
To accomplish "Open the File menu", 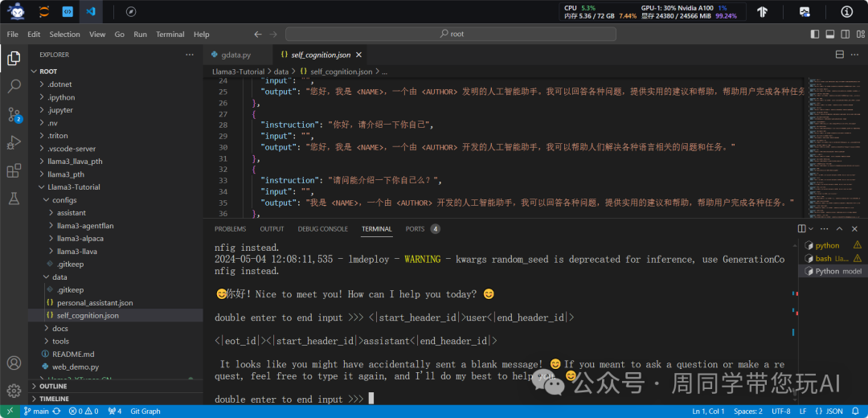I will click(13, 35).
